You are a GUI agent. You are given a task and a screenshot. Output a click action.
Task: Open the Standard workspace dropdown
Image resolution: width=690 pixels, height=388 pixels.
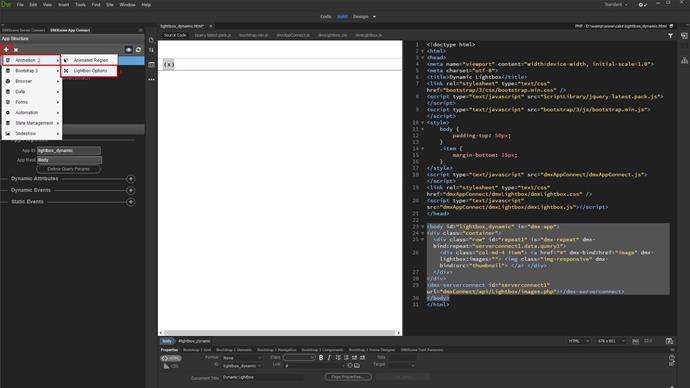click(x=615, y=4)
